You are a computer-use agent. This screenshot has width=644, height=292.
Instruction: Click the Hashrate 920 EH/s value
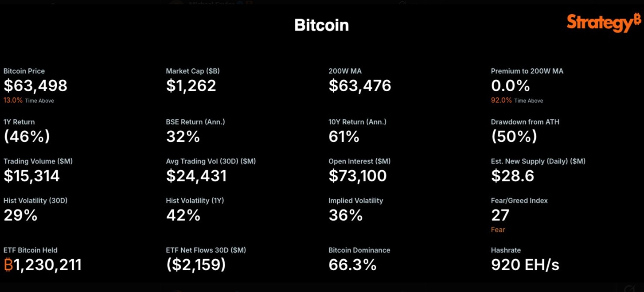(525, 265)
